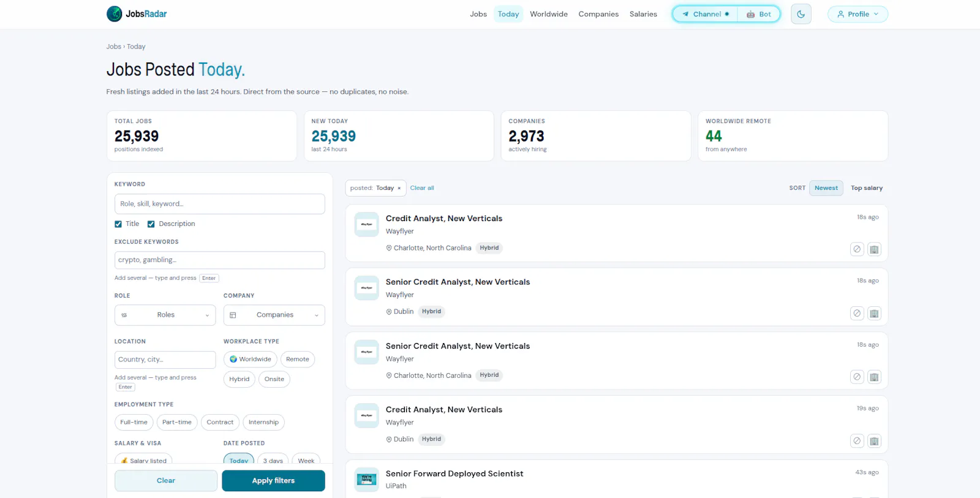This screenshot has width=980, height=498.
Task: Open Senior Forward Deployed Scientist listing
Action: tap(454, 474)
